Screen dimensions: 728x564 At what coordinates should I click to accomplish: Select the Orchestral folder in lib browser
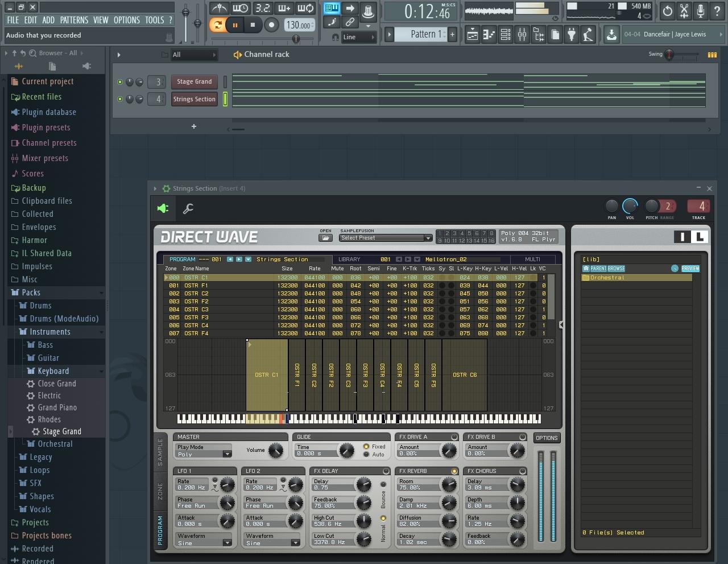pos(636,278)
